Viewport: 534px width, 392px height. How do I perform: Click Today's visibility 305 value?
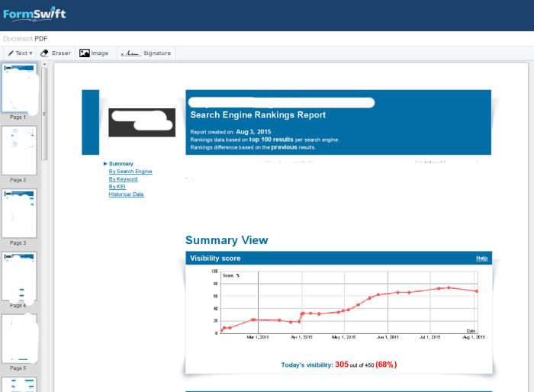(342, 365)
